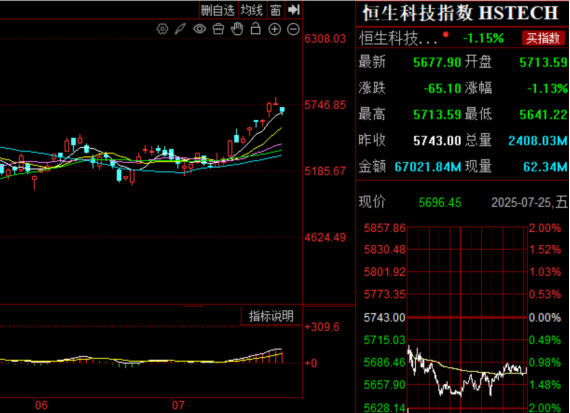Image resolution: width=570 pixels, height=413 pixels.
Task: Toggle the eye visibility icon
Action: coord(200,29)
